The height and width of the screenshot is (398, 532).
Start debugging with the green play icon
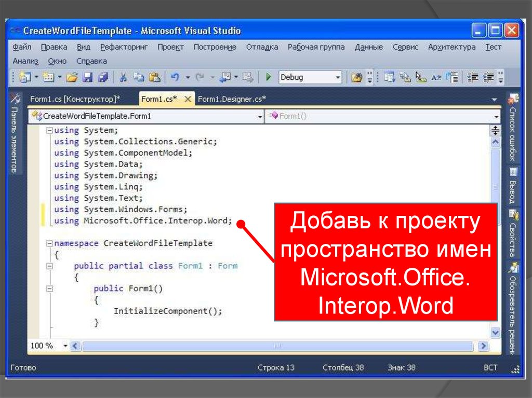click(x=269, y=77)
